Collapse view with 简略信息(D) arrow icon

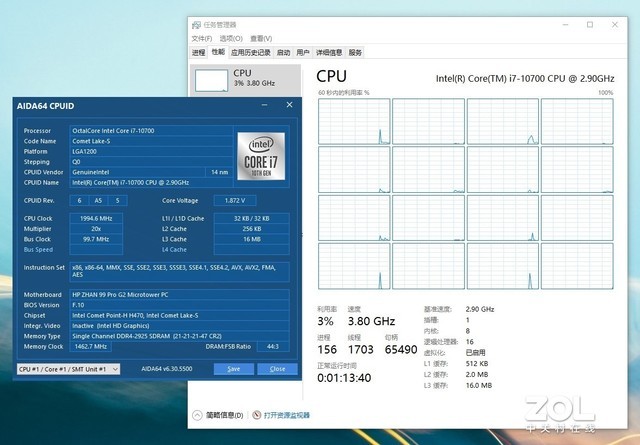click(x=197, y=415)
